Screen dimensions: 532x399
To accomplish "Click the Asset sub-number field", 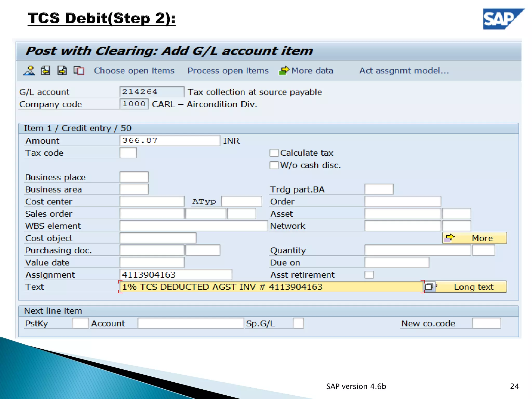I will (457, 214).
